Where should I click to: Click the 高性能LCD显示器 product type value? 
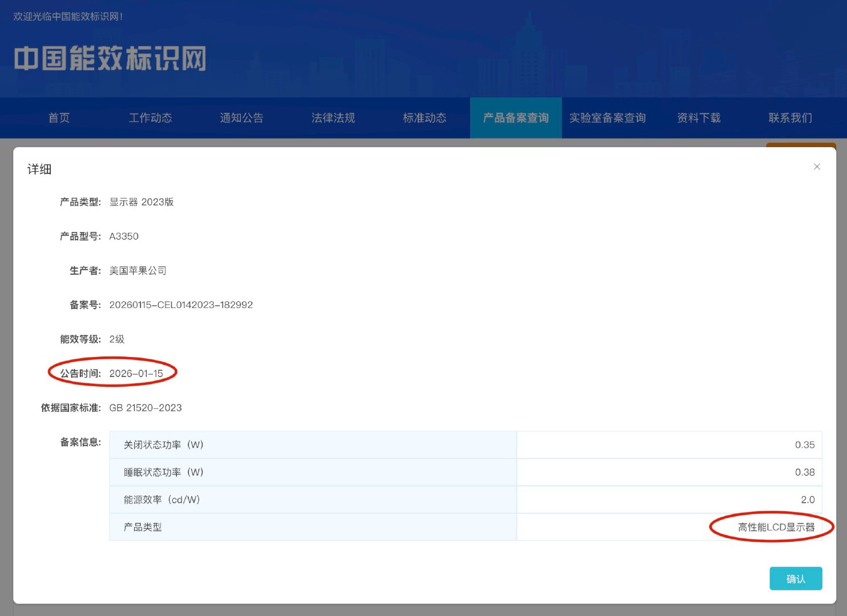(x=775, y=527)
